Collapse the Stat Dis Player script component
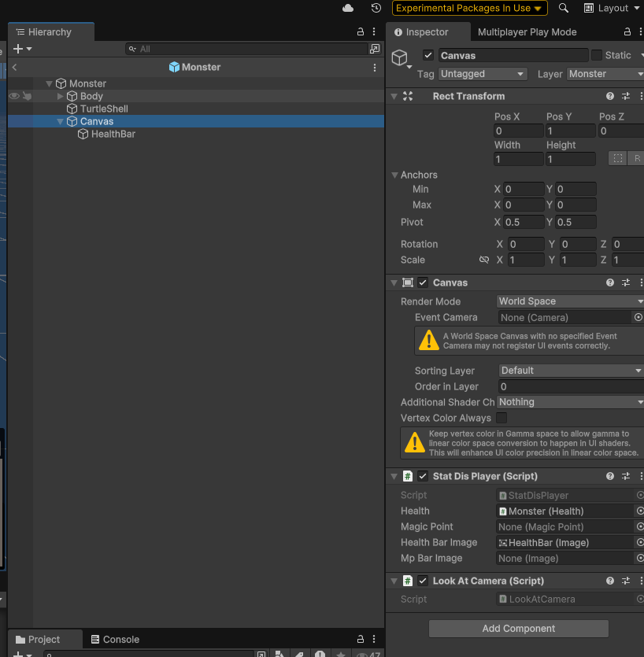Viewport: 644px width, 657px height. [394, 476]
